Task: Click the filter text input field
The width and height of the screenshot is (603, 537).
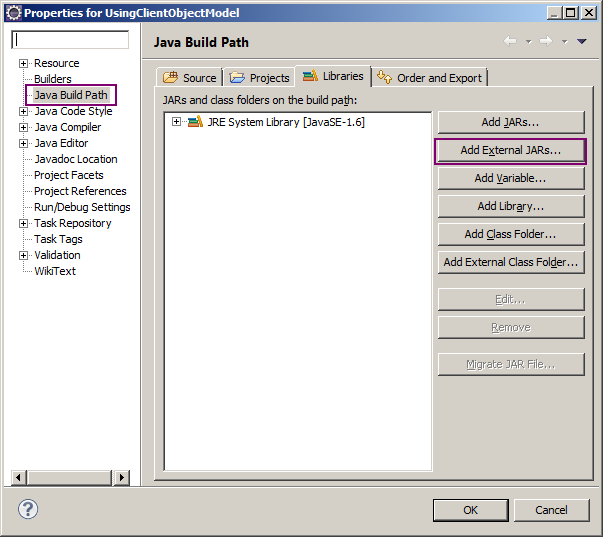Action: tap(70, 40)
